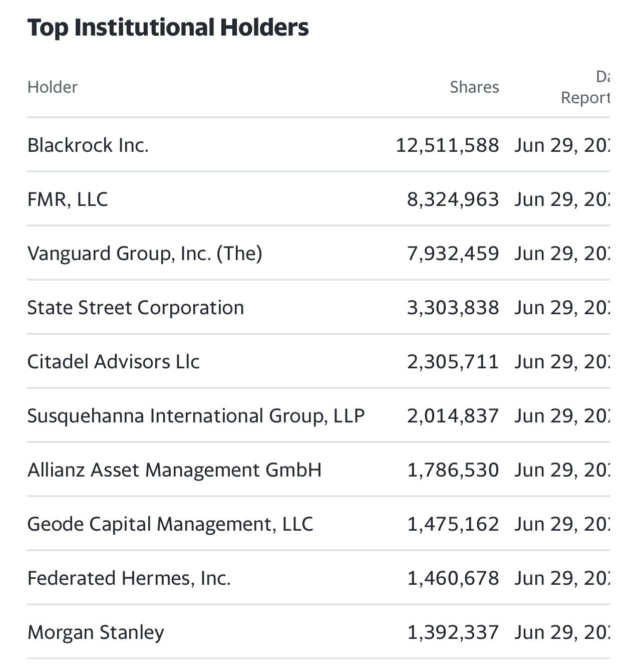Image resolution: width=643 pixels, height=672 pixels.
Task: Click Vanguard's 7,932,459 shares value
Action: [453, 254]
